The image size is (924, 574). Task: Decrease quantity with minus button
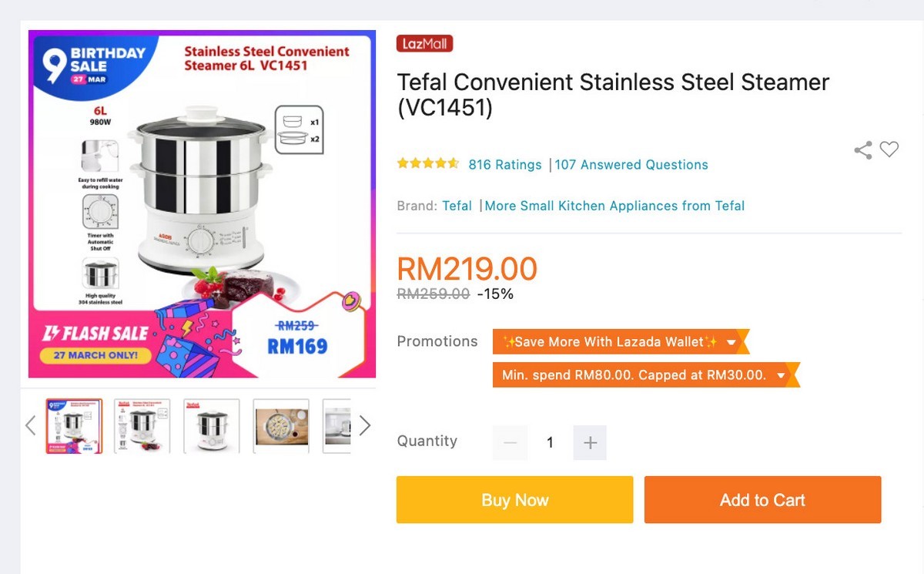(x=511, y=443)
